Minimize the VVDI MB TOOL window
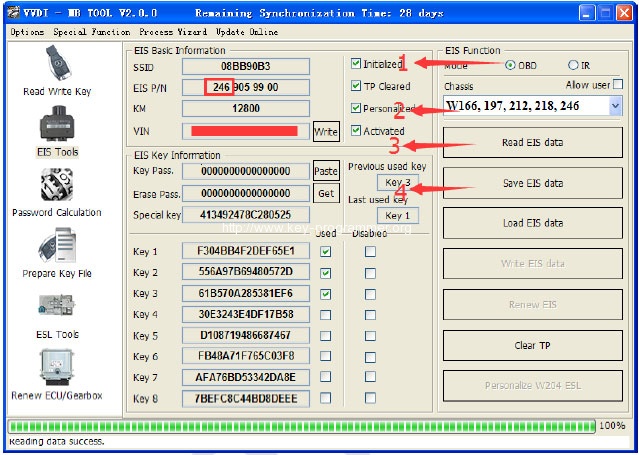Viewport: 639px width, 455px height. (586, 13)
